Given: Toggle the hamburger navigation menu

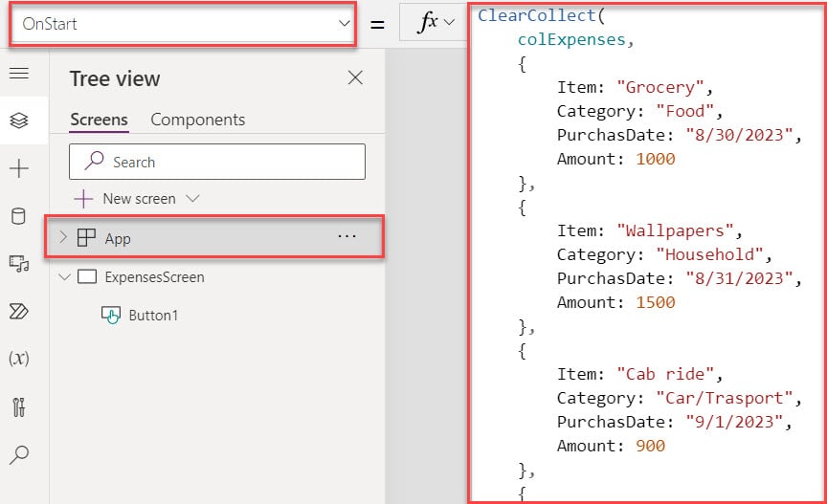Looking at the screenshot, I should coord(19,74).
